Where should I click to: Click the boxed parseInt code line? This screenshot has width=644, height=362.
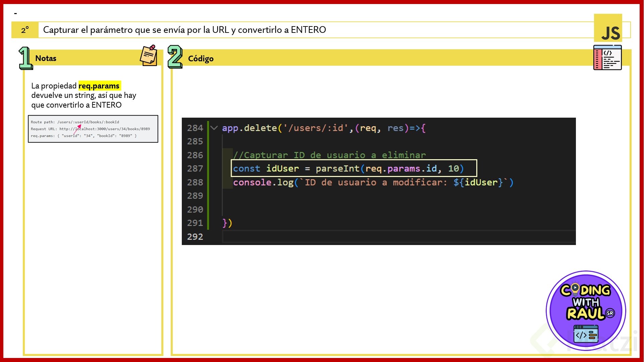354,168
